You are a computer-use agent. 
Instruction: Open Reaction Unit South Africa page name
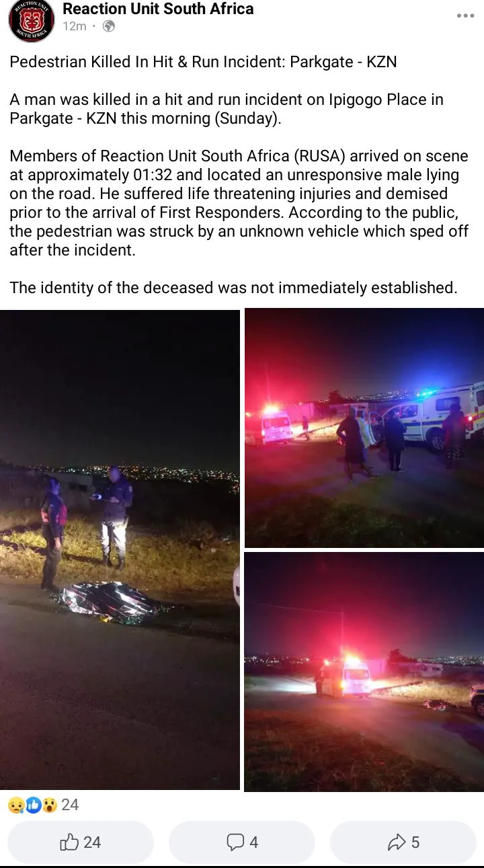(158, 9)
